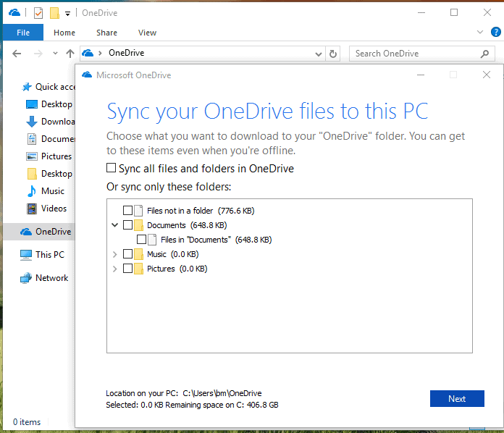This screenshot has height=433, width=504.
Task: Click the '0 items' status bar text
Action: point(27,421)
